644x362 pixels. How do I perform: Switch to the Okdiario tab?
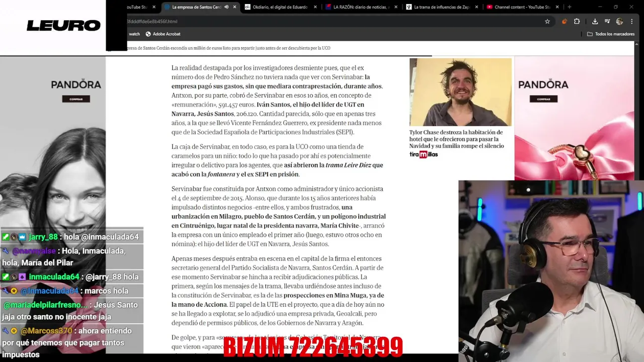(x=280, y=7)
